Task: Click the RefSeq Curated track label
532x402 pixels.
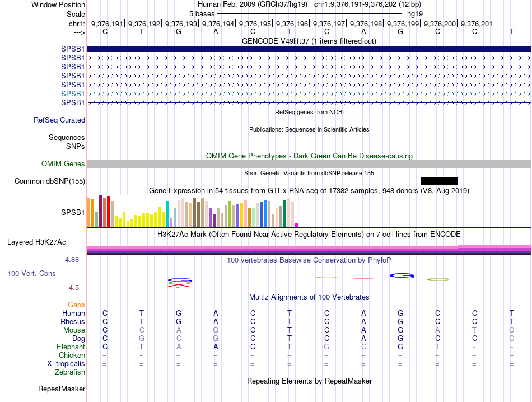Action: (59, 120)
